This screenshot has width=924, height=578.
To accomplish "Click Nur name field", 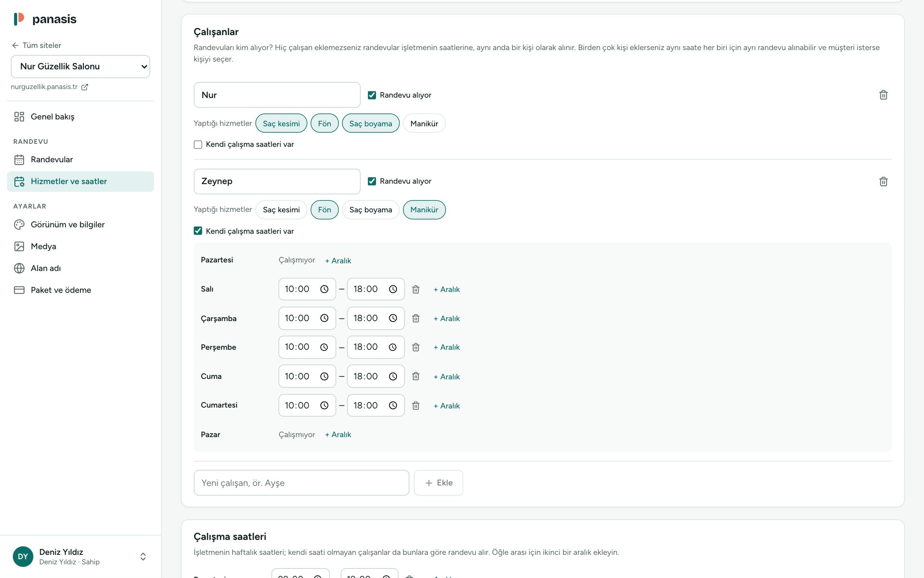I will pos(277,95).
